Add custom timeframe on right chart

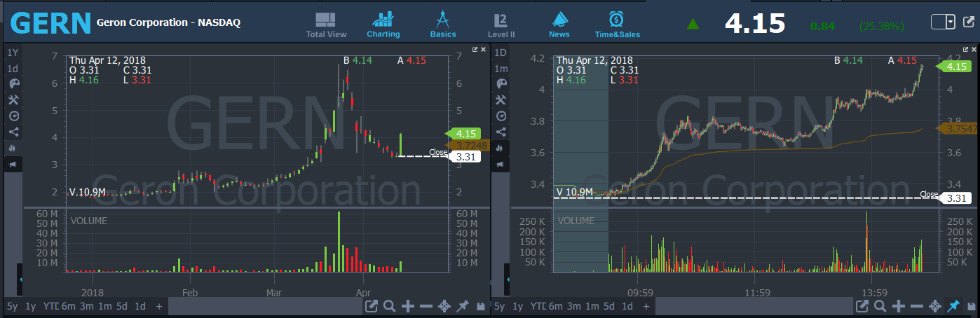[647, 306]
